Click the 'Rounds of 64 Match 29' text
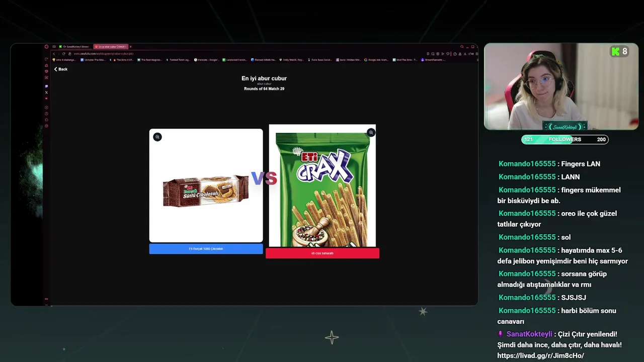 click(264, 89)
